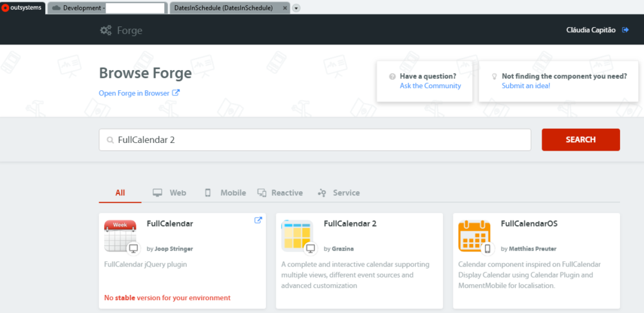Click FullCalendarOS description text

coord(529,274)
